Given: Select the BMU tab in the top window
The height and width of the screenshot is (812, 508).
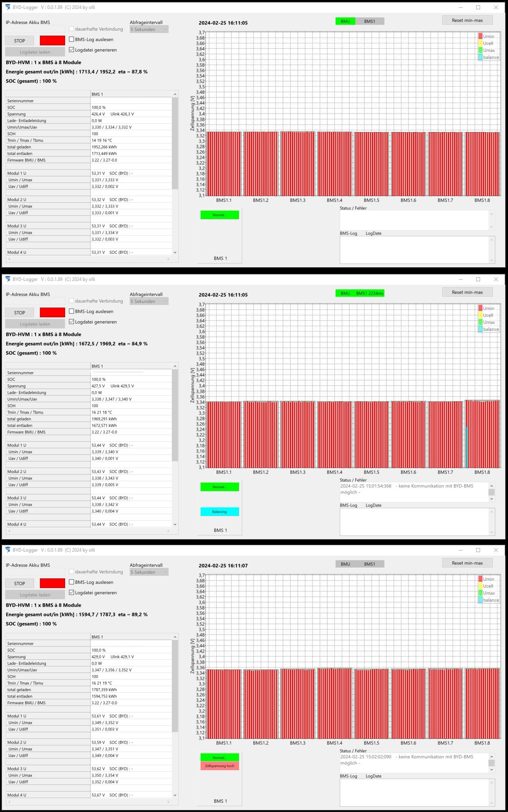Looking at the screenshot, I should pyautogui.click(x=345, y=22).
